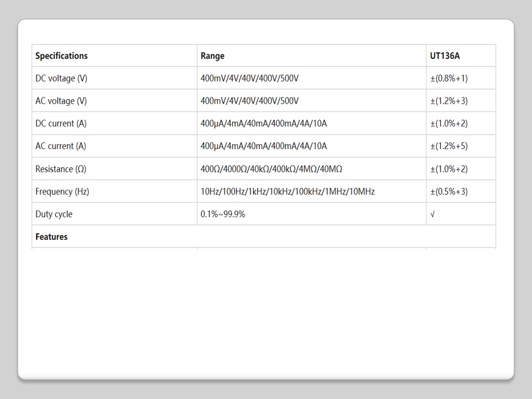Click the frequency range 10Hz to 10MHz cell

288,192
